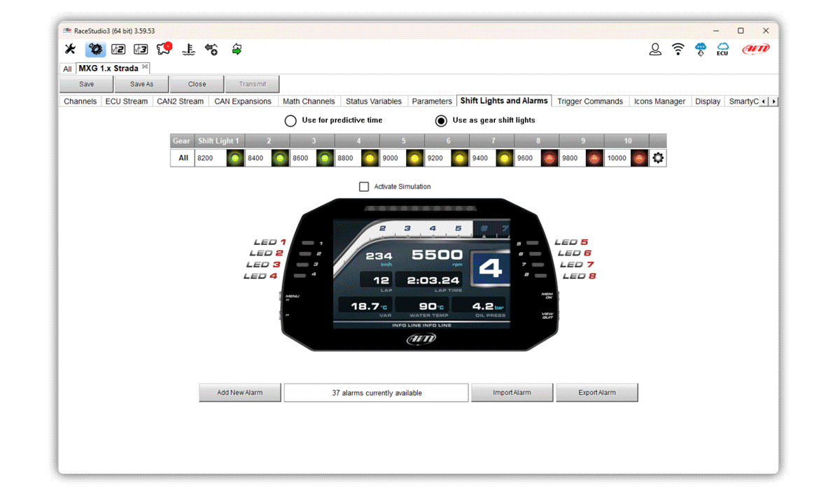Viewport: 840px width, 504px height.
Task: Close the MXG 1.x Strada tab
Action: pos(145,67)
